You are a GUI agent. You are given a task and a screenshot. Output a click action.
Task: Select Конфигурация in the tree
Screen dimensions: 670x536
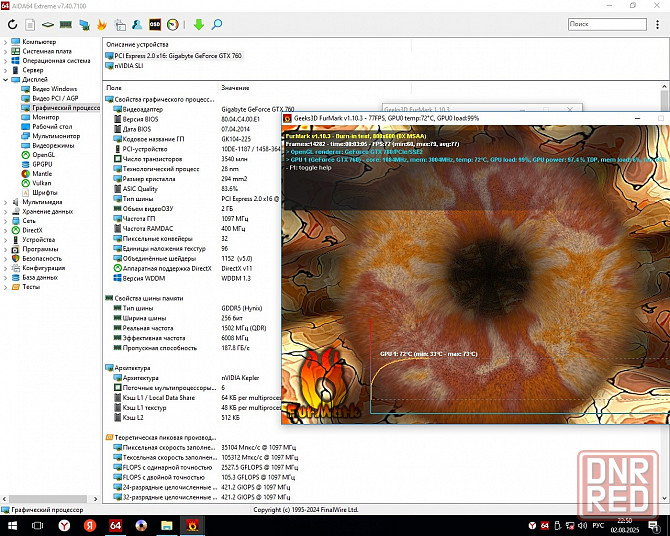click(44, 268)
